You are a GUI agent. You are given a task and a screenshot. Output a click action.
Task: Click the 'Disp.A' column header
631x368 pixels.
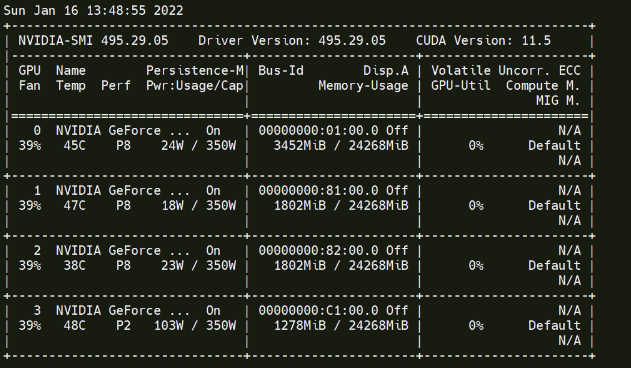386,71
